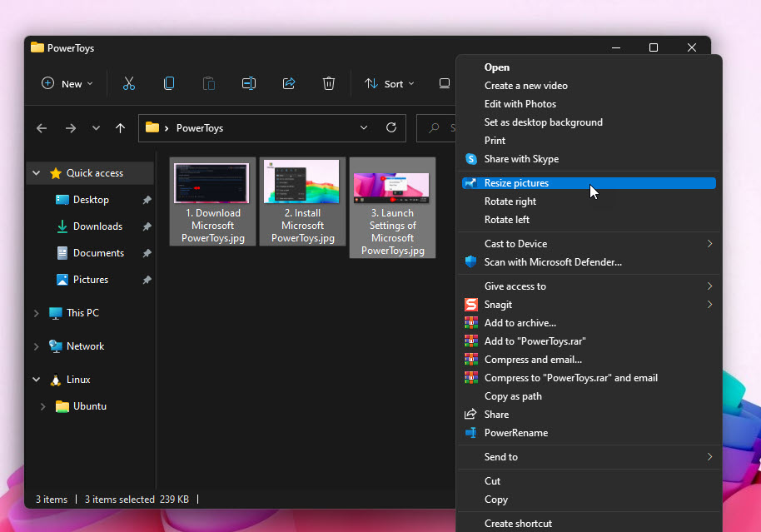Unpin Pictures using its pin icon
The width and height of the screenshot is (761, 532).
click(147, 280)
